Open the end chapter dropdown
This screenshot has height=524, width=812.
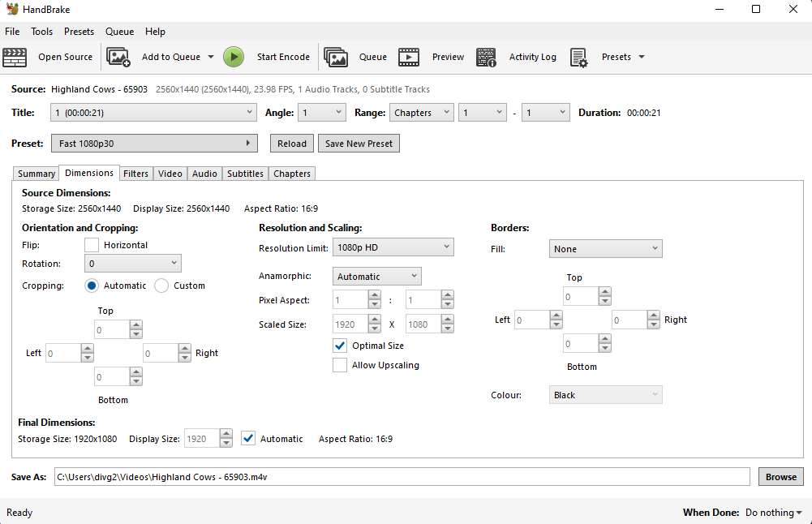[x=546, y=113]
